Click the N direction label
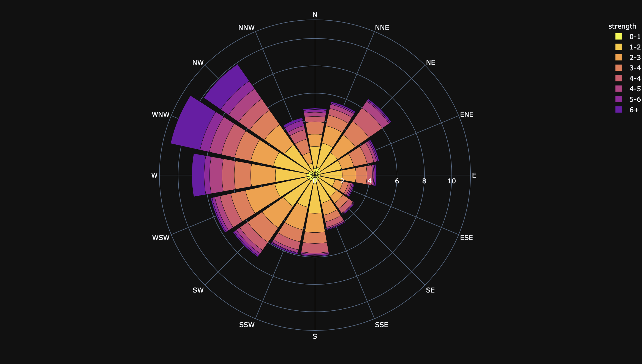Image resolution: width=642 pixels, height=364 pixels. tap(315, 15)
